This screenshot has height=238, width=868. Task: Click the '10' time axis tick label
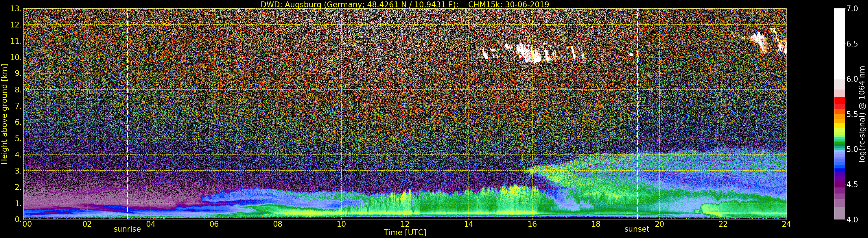click(341, 224)
